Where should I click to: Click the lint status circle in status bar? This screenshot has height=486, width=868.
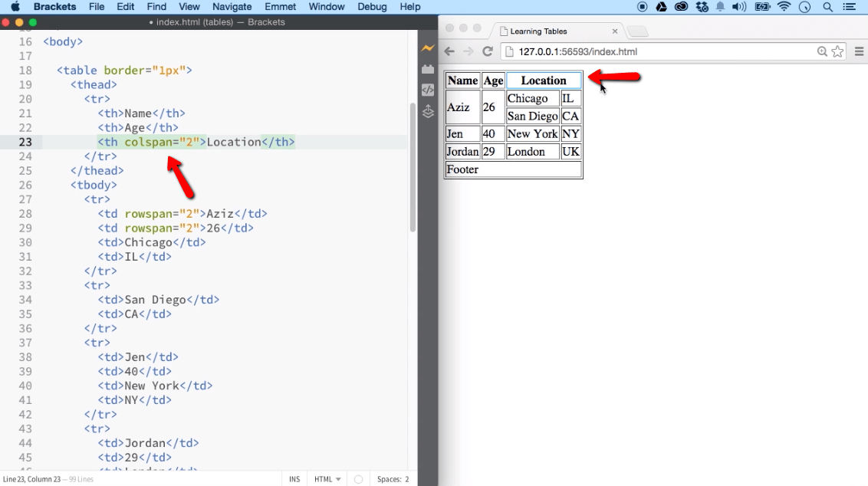(357, 478)
